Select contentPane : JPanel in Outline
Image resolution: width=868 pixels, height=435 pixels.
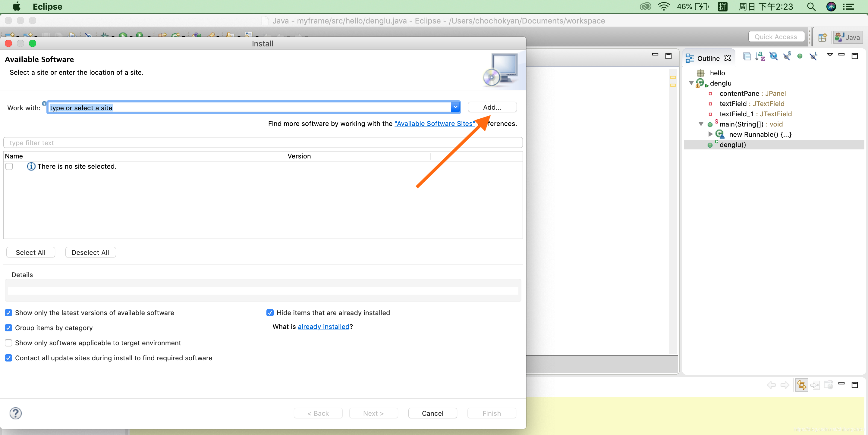coord(752,93)
